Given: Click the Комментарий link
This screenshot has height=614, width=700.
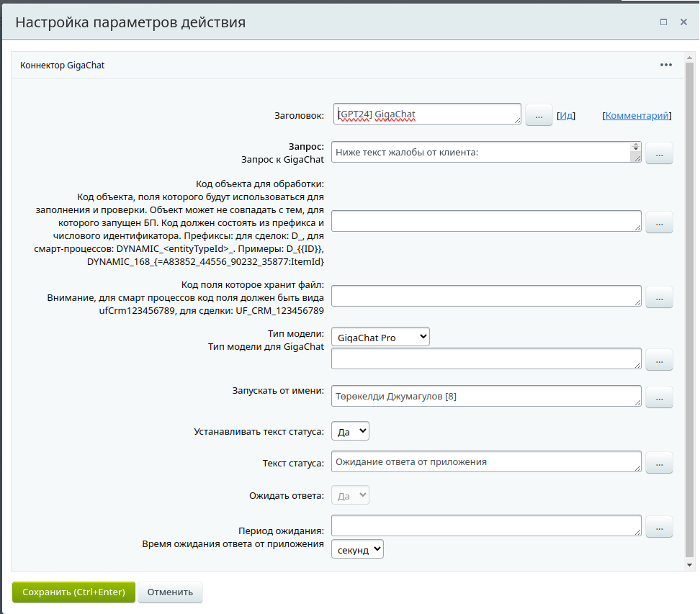Looking at the screenshot, I should [637, 115].
